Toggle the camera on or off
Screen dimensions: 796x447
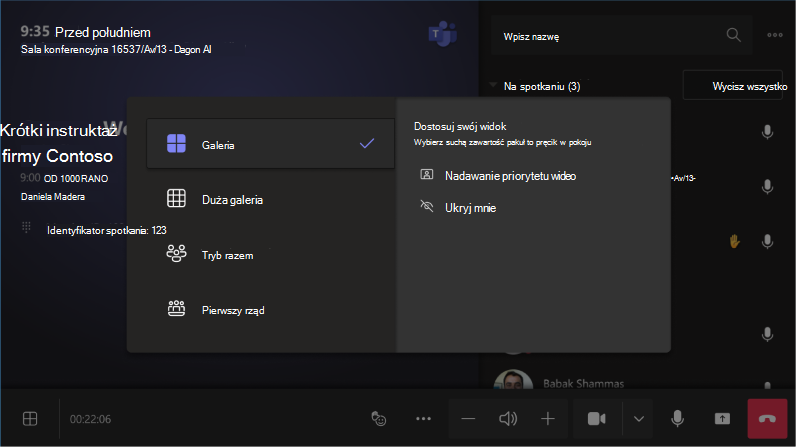click(x=596, y=419)
